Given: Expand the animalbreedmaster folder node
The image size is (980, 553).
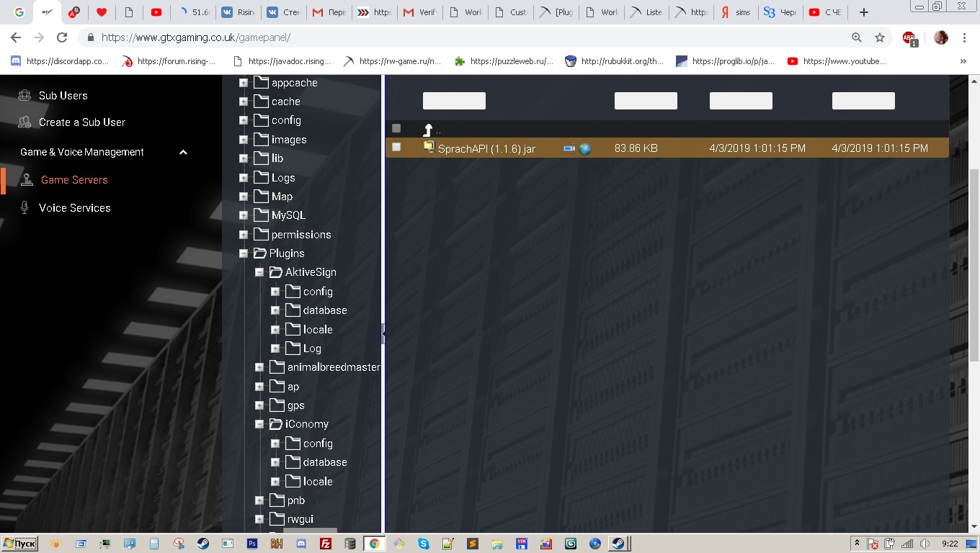Looking at the screenshot, I should point(259,367).
